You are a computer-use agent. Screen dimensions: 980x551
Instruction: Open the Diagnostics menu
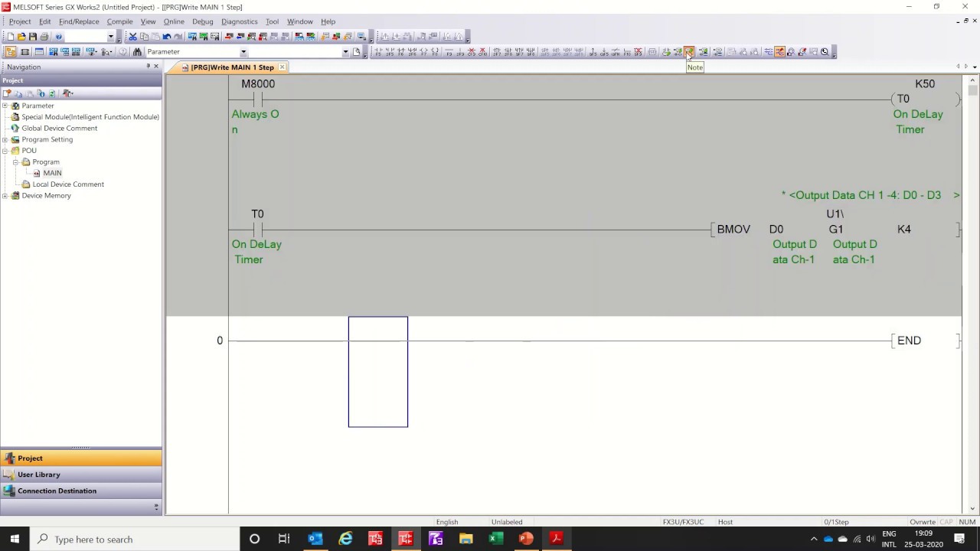(x=240, y=21)
